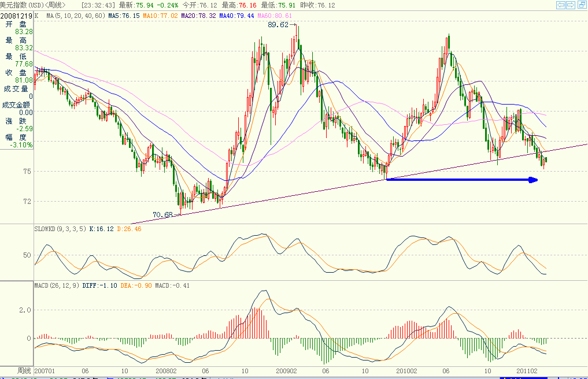Click the K:16.12 value
This screenshot has height=379, width=588.
pyautogui.click(x=101, y=229)
